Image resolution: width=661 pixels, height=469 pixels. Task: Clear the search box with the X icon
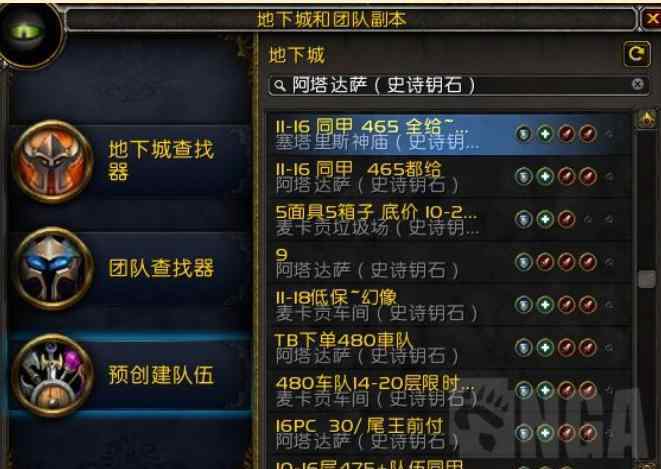638,84
